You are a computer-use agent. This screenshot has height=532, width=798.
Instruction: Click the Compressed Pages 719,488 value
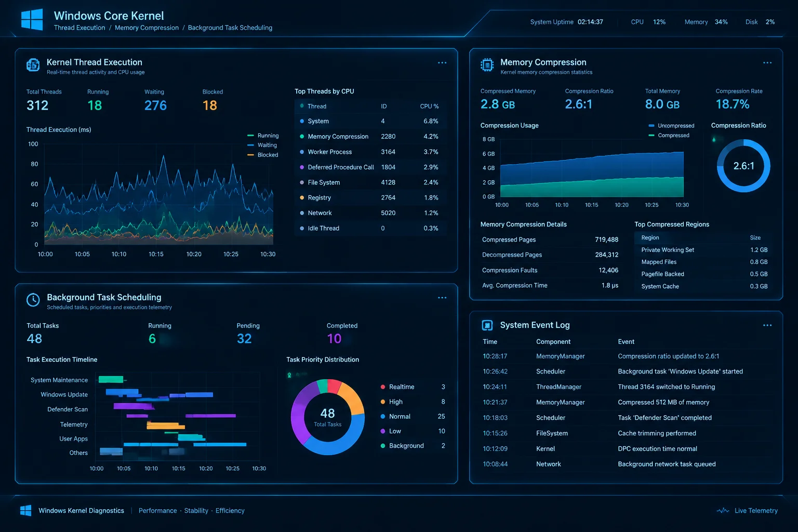(606, 240)
